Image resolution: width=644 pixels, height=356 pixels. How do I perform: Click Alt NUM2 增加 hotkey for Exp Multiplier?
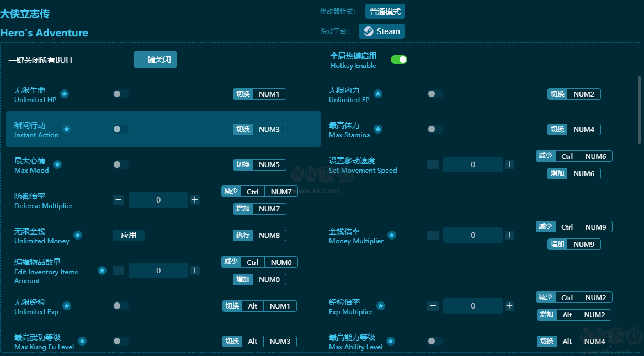pyautogui.click(x=574, y=315)
